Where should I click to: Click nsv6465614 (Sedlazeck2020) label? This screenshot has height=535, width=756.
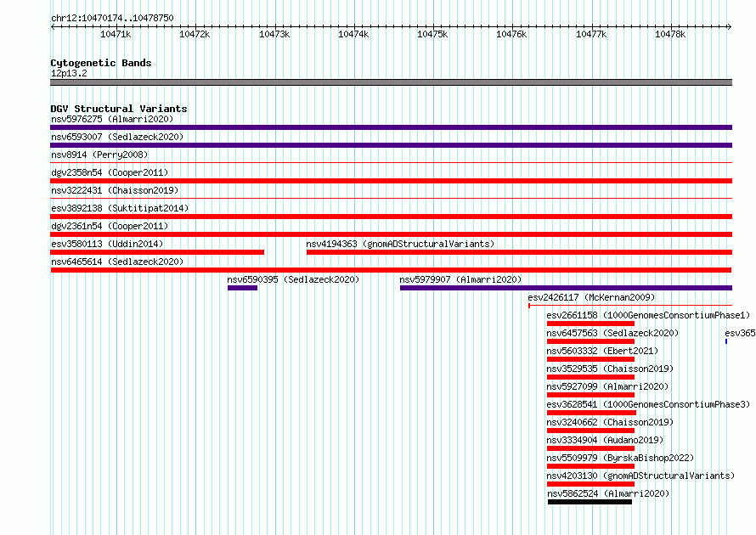pyautogui.click(x=117, y=262)
